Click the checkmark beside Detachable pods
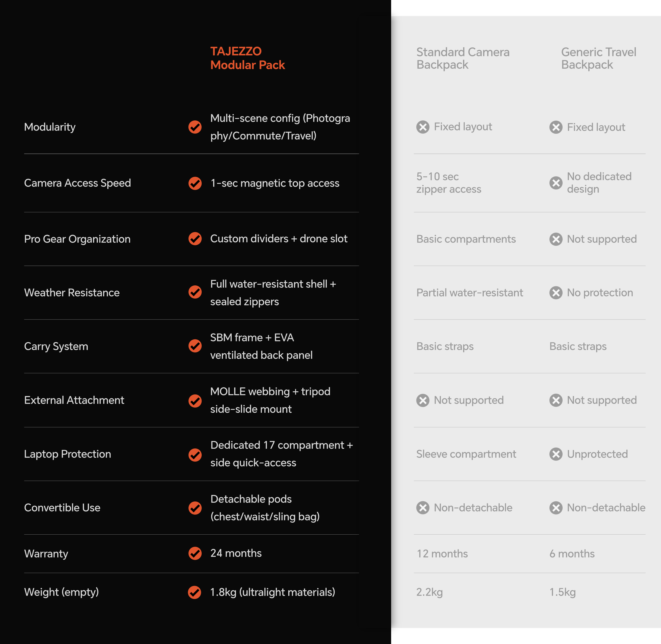661x644 pixels. click(x=195, y=508)
